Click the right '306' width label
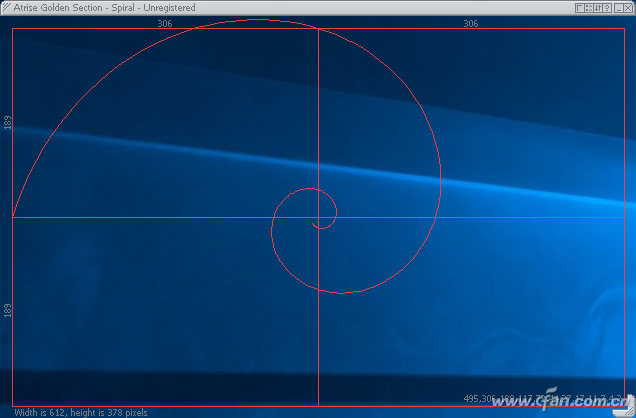This screenshot has width=636, height=418. (x=470, y=23)
